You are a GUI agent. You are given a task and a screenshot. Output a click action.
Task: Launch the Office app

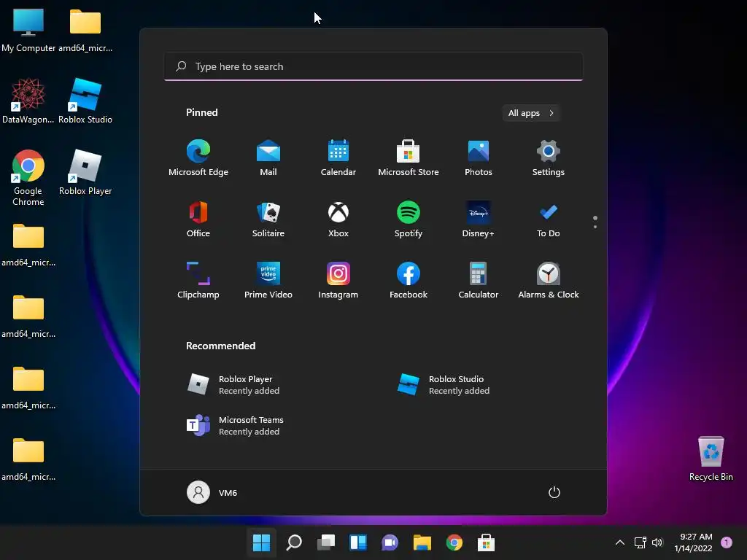pos(198,219)
